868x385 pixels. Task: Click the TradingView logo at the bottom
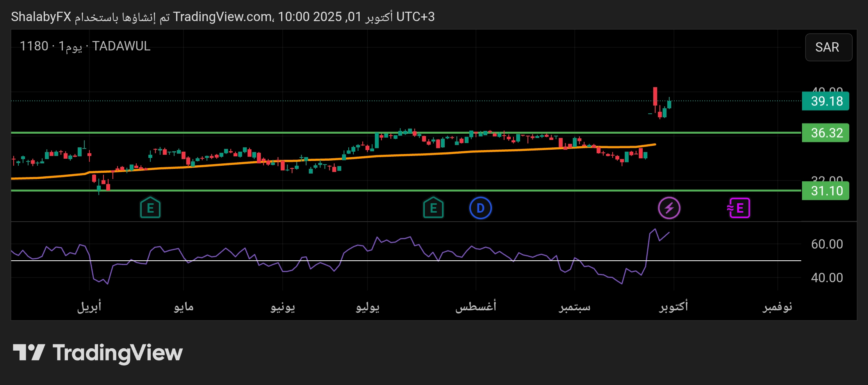(98, 353)
